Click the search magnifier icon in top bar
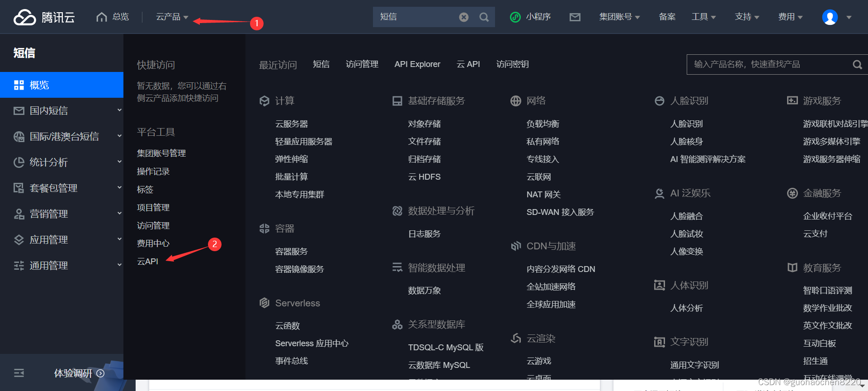The width and height of the screenshot is (868, 391). point(484,17)
